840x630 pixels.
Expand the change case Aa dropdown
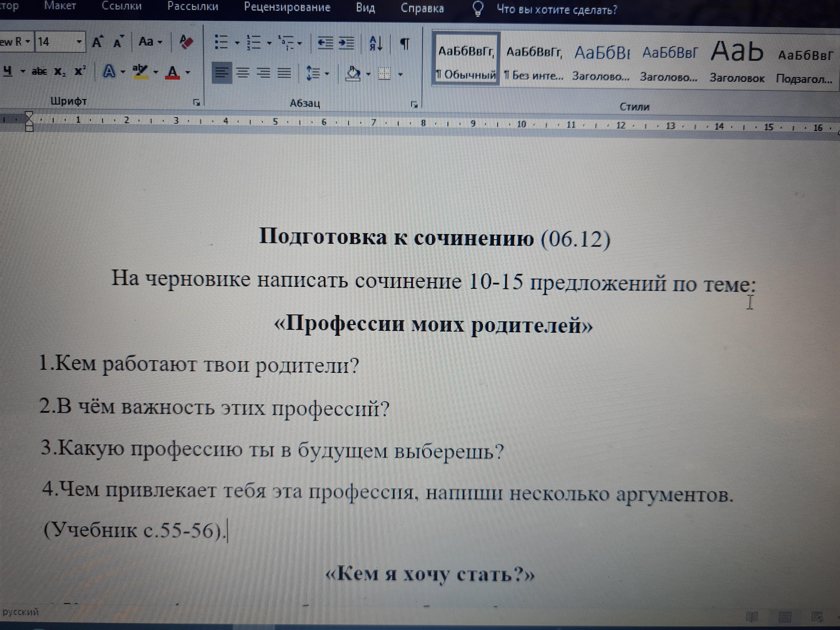pyautogui.click(x=160, y=42)
